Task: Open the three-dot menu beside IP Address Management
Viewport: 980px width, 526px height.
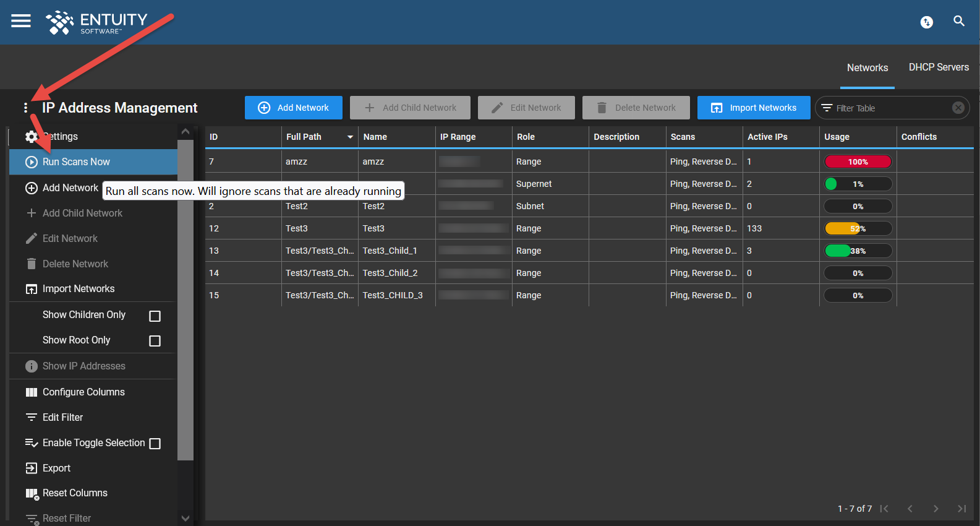Action: point(25,108)
